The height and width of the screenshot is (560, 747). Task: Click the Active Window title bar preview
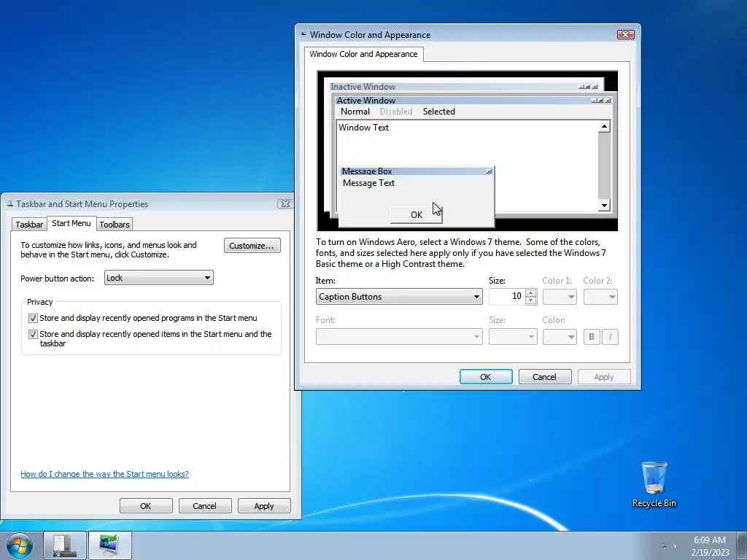(472, 101)
